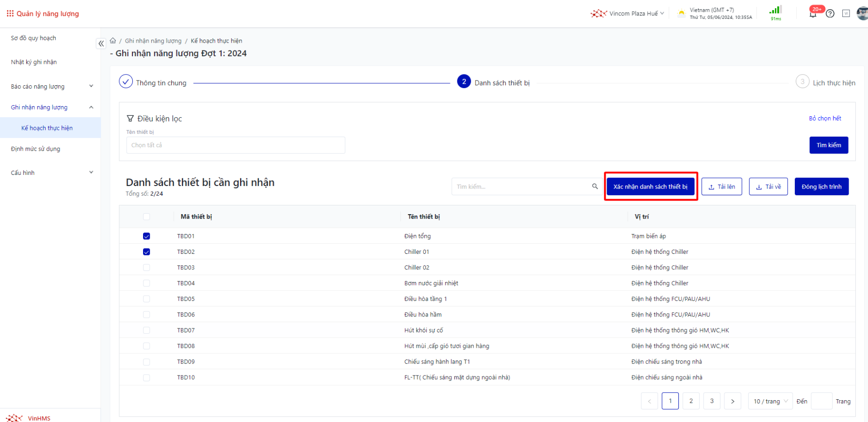This screenshot has width=868, height=422.
Task: Click the home breadcrumb icon
Action: tap(113, 41)
